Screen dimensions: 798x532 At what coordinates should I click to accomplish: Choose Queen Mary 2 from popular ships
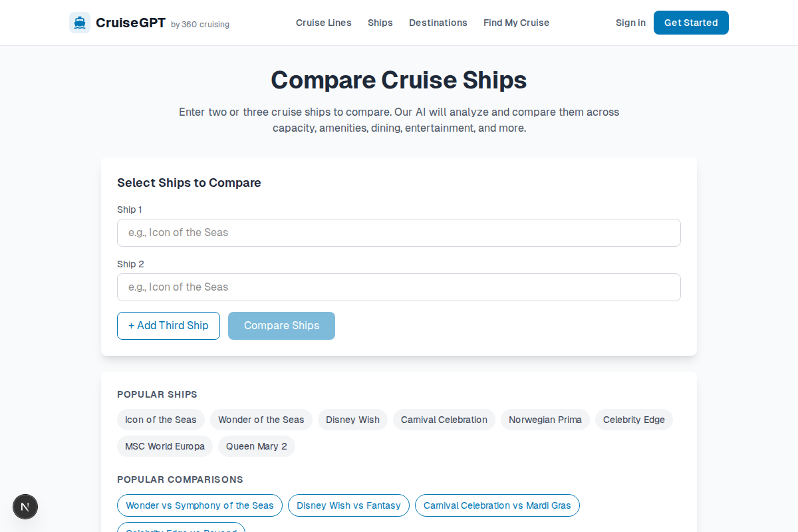click(x=256, y=446)
